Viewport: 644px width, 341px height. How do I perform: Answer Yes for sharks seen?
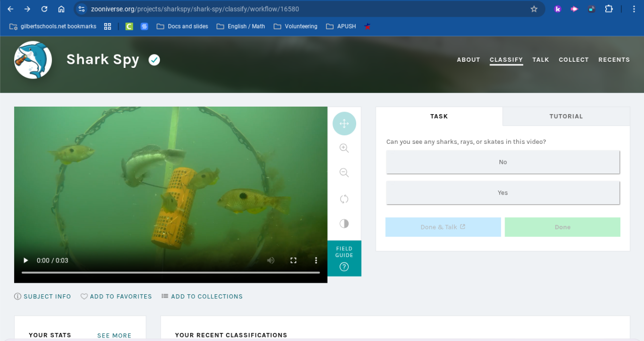click(x=503, y=193)
